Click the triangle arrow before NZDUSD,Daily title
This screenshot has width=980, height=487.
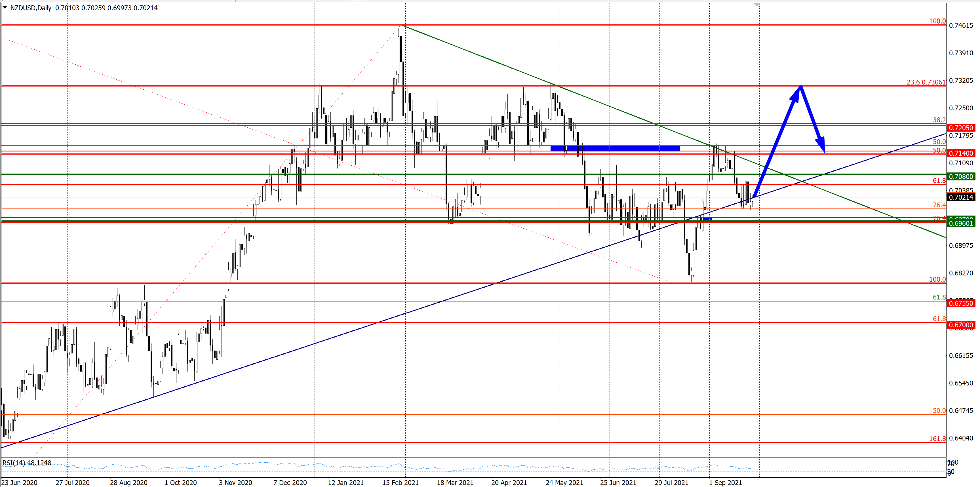coord(5,7)
